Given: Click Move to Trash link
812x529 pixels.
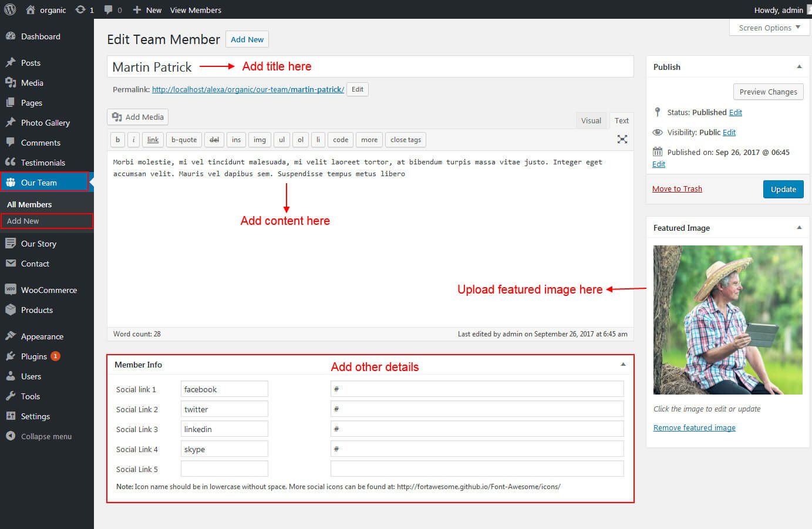Looking at the screenshot, I should point(677,188).
